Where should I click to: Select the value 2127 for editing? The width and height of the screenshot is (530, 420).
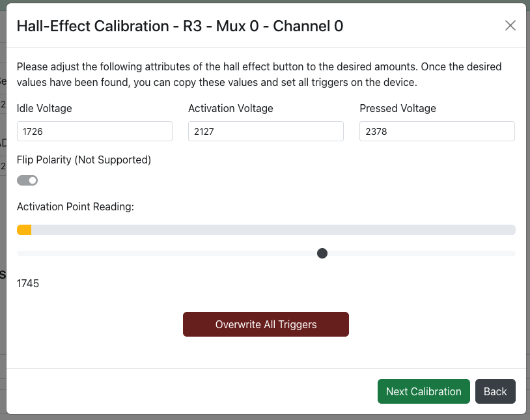(205, 131)
